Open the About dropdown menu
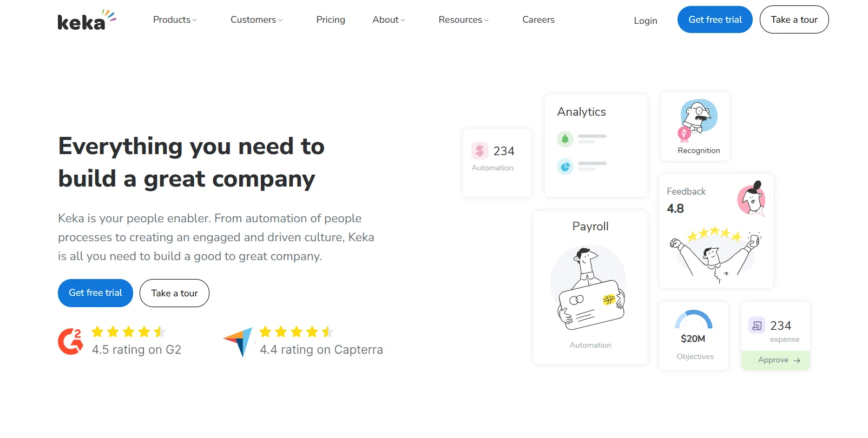 click(x=389, y=20)
